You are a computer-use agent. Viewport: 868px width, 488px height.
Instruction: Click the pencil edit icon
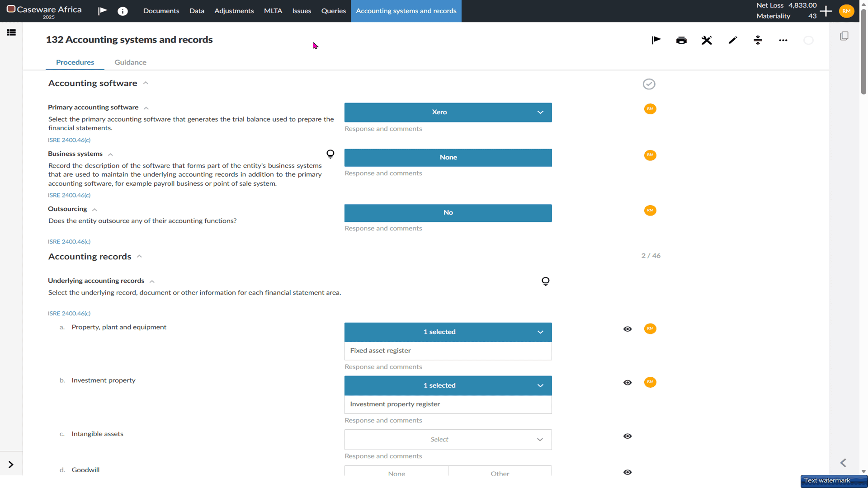732,40
